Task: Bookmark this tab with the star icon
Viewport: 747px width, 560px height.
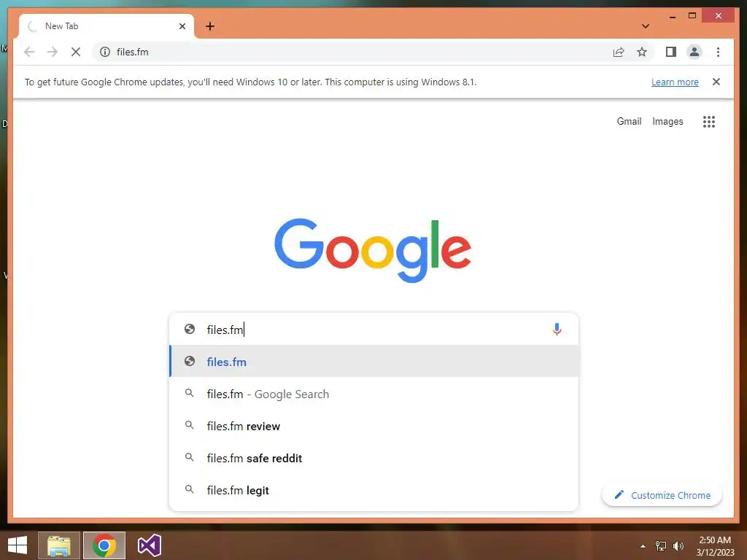Action: tap(642, 52)
